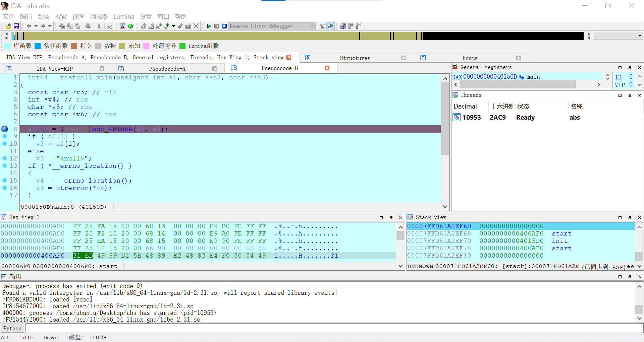Click the X delete icon in the toolbar
This screenshot has width=644, height=342.
196,26
